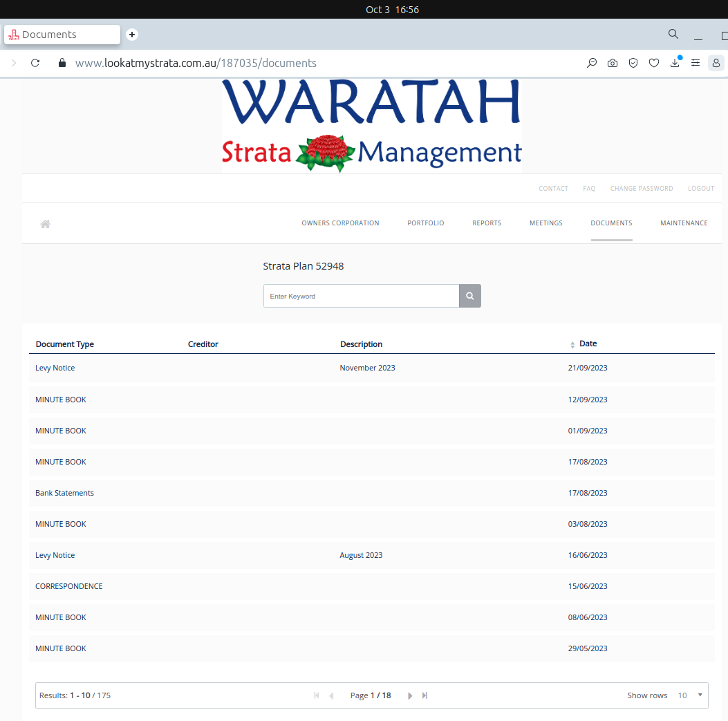Focus the Enter Keyword search field

pyautogui.click(x=361, y=296)
